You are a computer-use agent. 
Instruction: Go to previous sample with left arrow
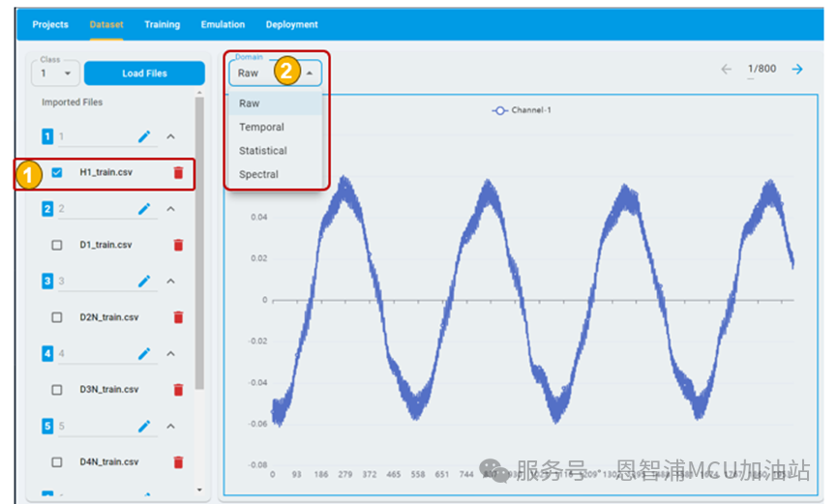tap(726, 69)
